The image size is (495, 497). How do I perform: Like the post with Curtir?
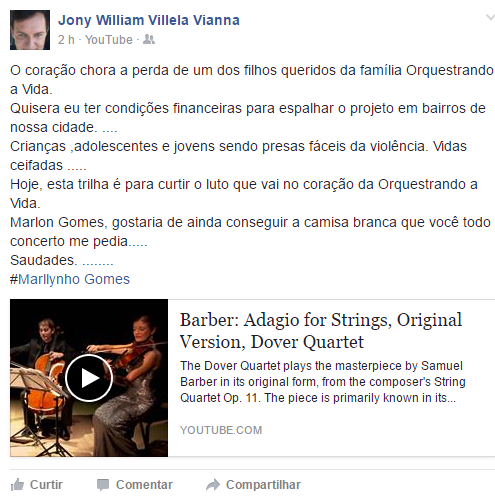click(37, 485)
